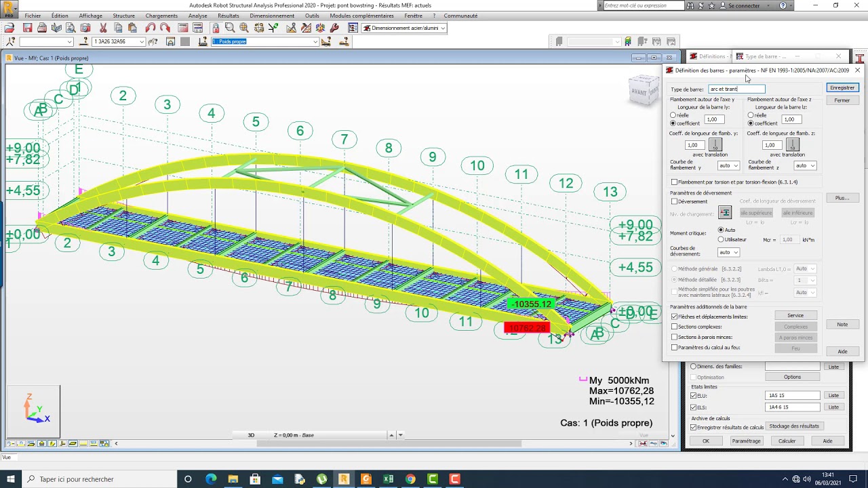
Task: Open Courbe de flambement z dropdown
Action: (x=805, y=165)
